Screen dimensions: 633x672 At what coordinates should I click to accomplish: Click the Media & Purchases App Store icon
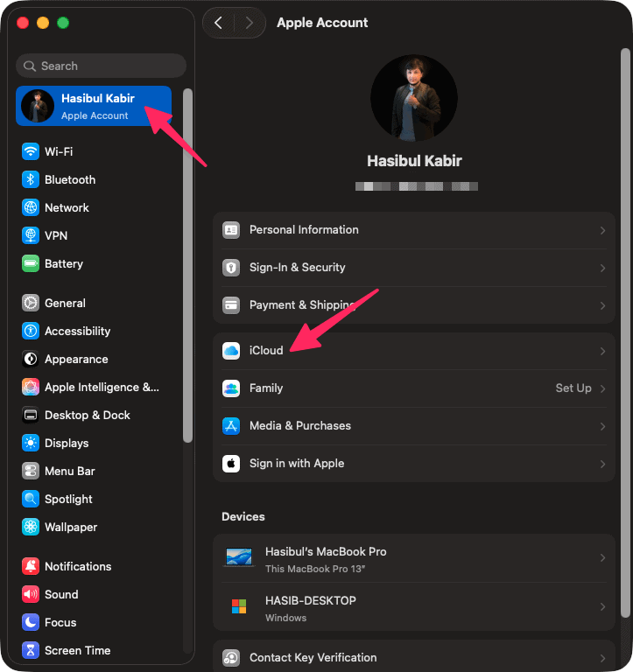coord(231,426)
